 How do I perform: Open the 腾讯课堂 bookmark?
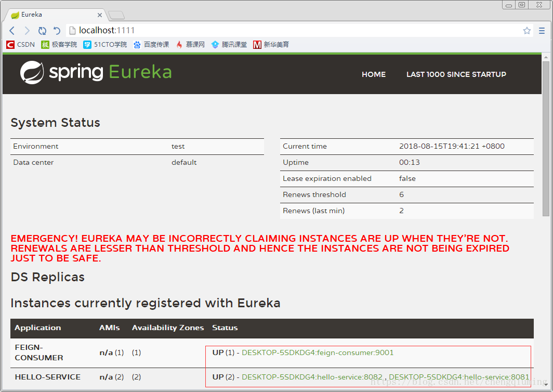tap(229, 45)
